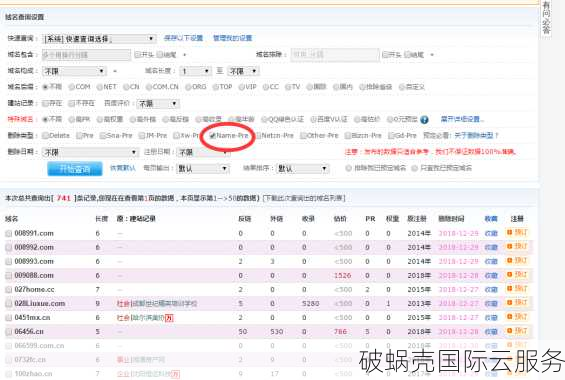Select the CC suffix radio button
This screenshot has width=565, height=380.
[x=266, y=87]
